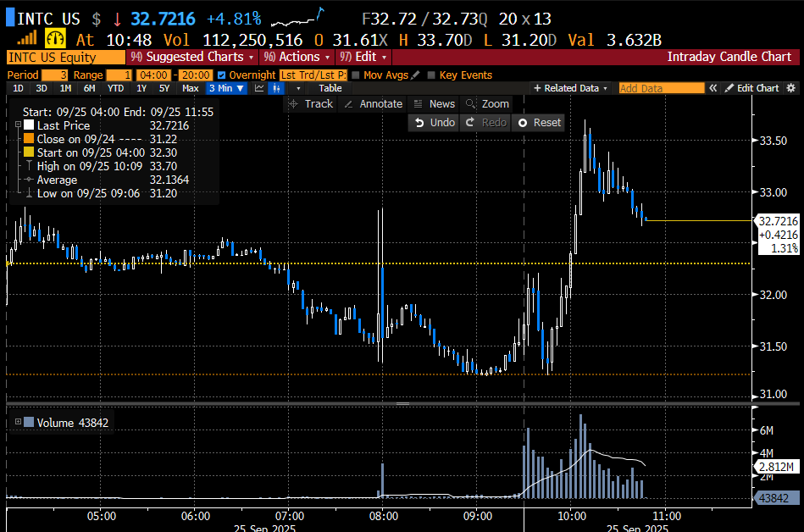Click the Edit Chart button
The image size is (804, 532).
pyautogui.click(x=751, y=88)
